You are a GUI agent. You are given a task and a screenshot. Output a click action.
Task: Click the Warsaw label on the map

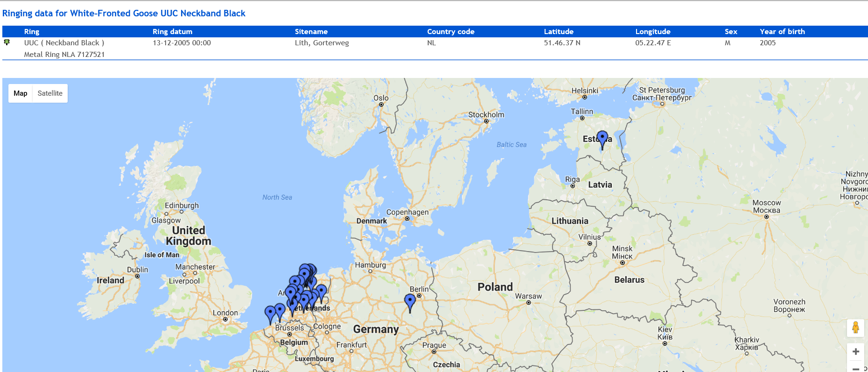click(528, 296)
